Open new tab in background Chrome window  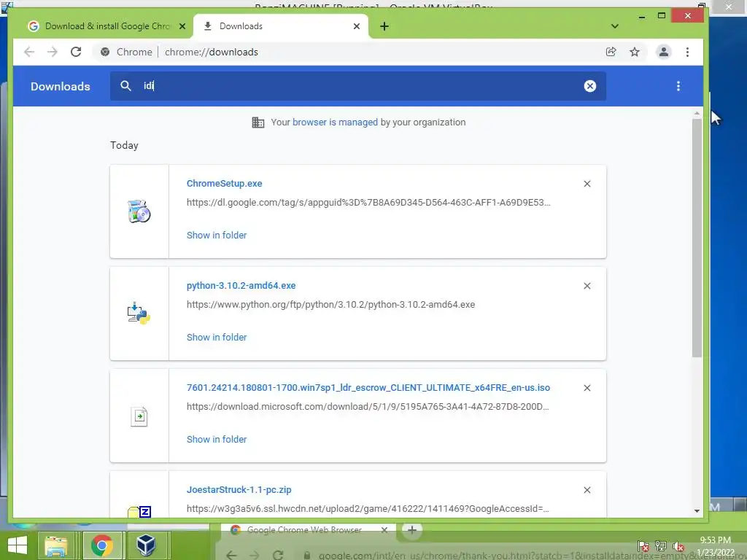point(412,529)
